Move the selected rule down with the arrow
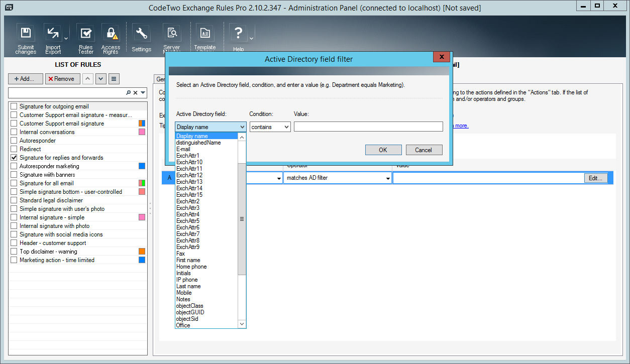This screenshot has width=630, height=364. click(101, 79)
